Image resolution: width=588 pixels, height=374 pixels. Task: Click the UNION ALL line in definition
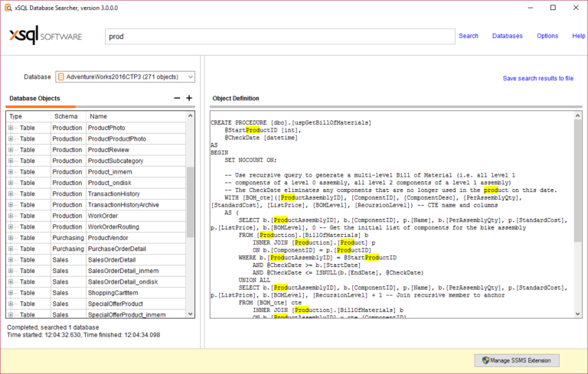point(254,280)
